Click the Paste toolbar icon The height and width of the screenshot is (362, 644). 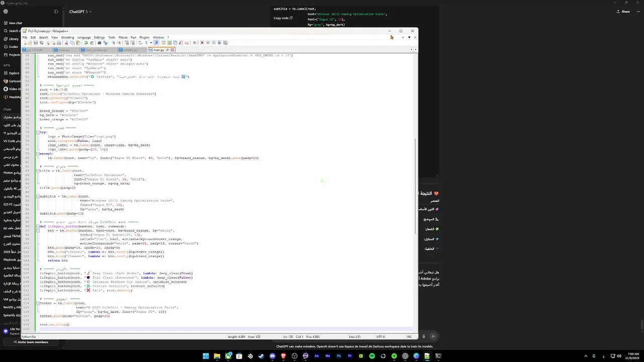(78, 43)
